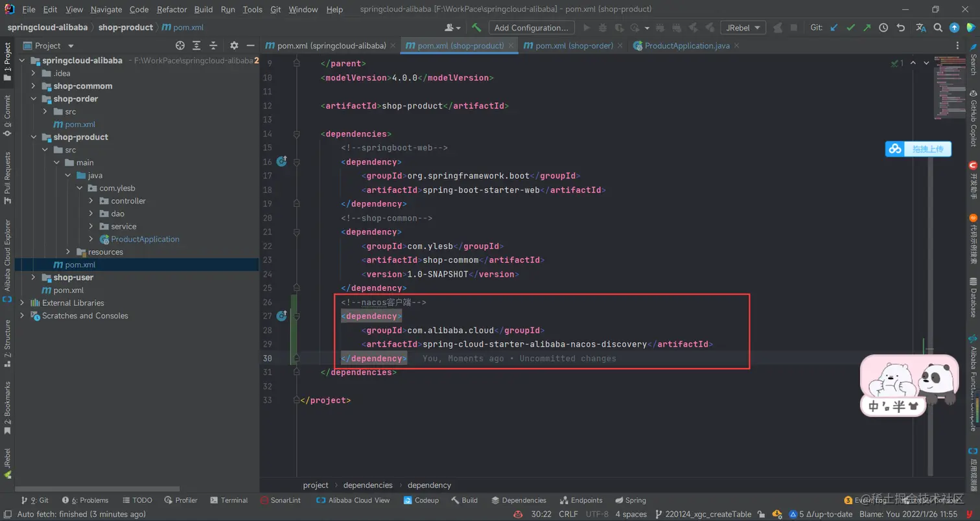This screenshot has height=521, width=980.
Task: Expand the .idea folder
Action: tap(34, 73)
